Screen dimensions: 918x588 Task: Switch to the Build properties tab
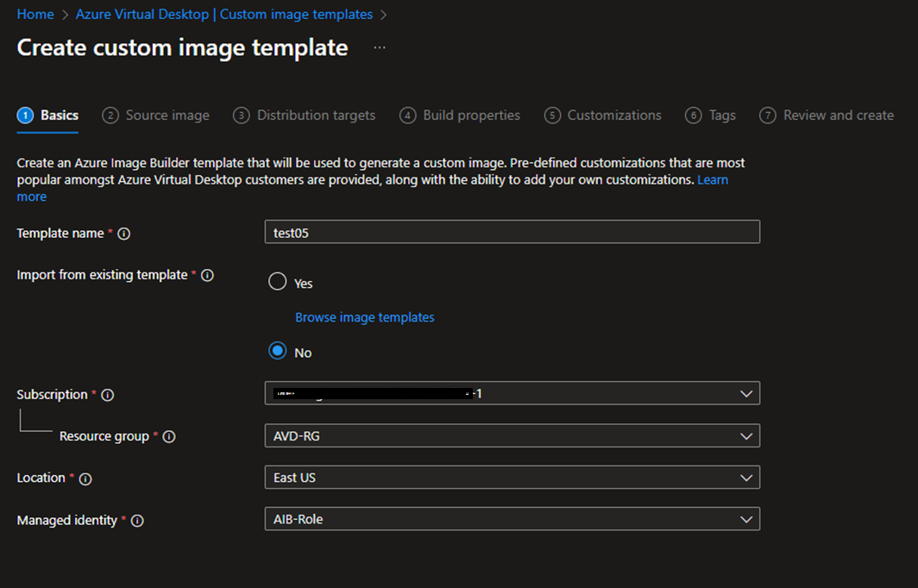tap(460, 116)
